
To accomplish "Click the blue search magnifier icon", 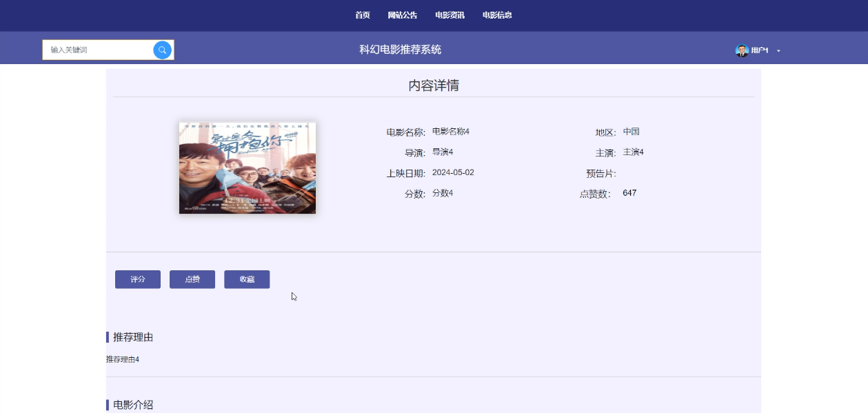I will pyautogui.click(x=162, y=50).
